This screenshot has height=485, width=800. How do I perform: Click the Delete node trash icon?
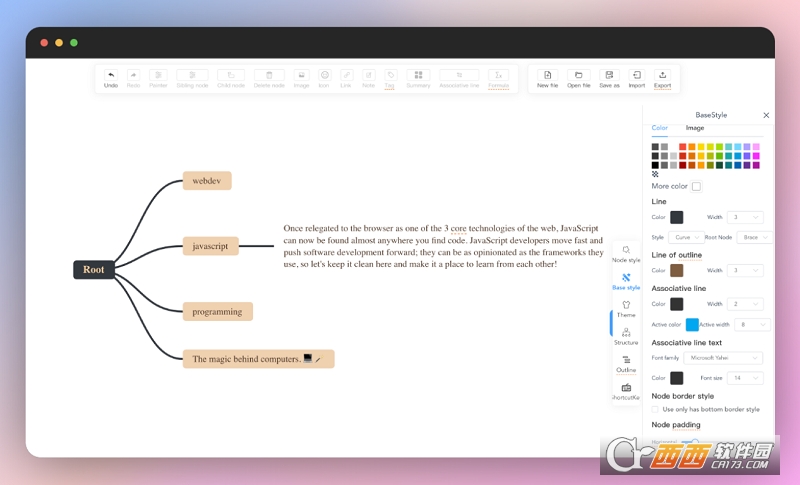269,75
